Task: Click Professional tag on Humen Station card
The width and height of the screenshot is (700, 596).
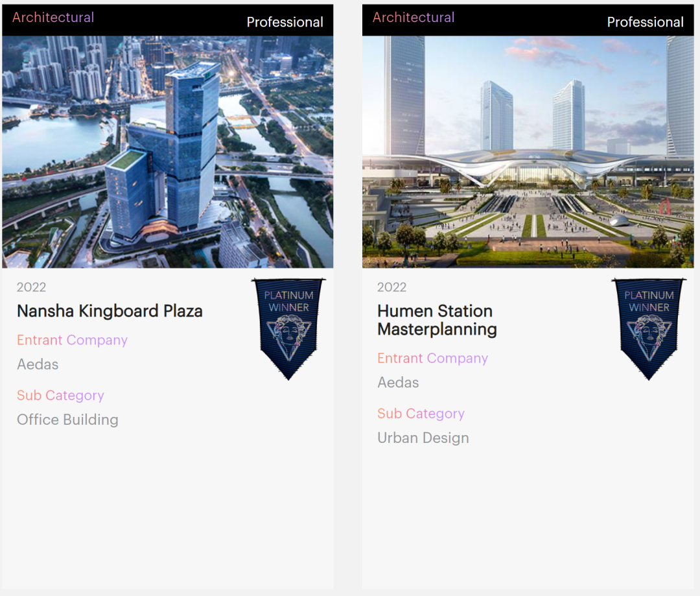Action: (x=645, y=22)
